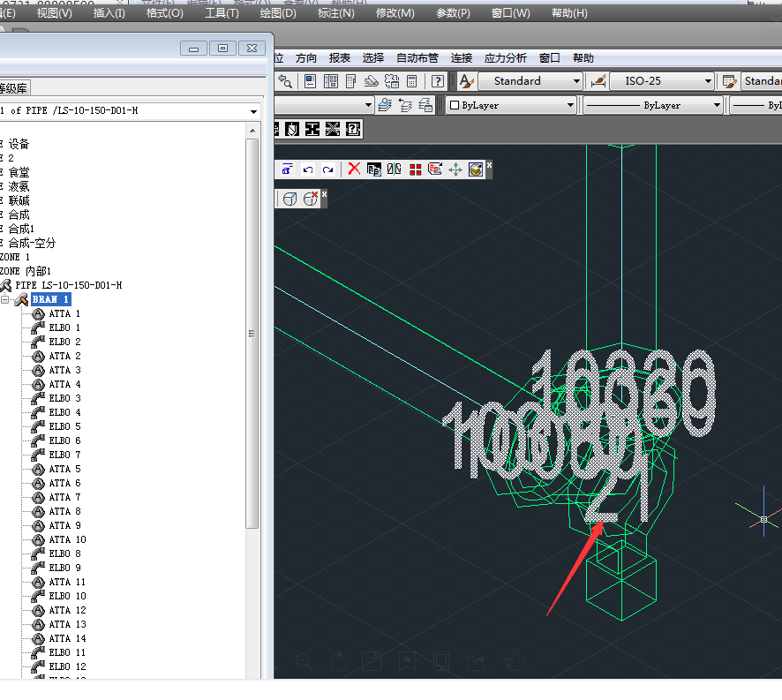
Task: Open the layer list dropdown
Action: [369, 105]
